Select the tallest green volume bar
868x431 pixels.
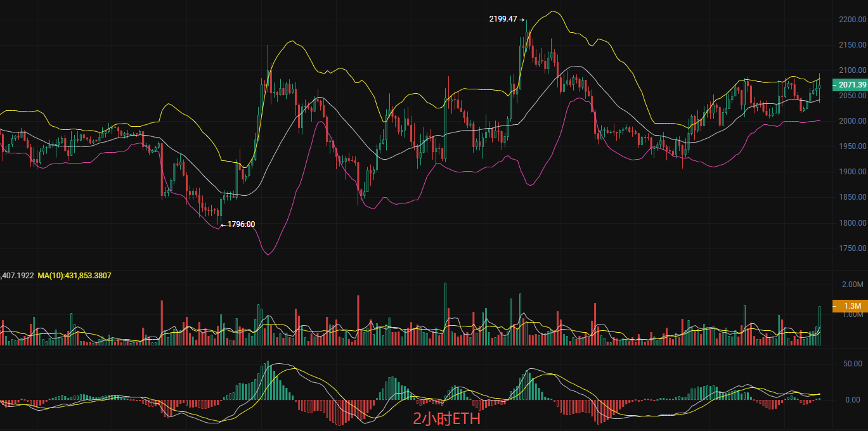(445, 314)
